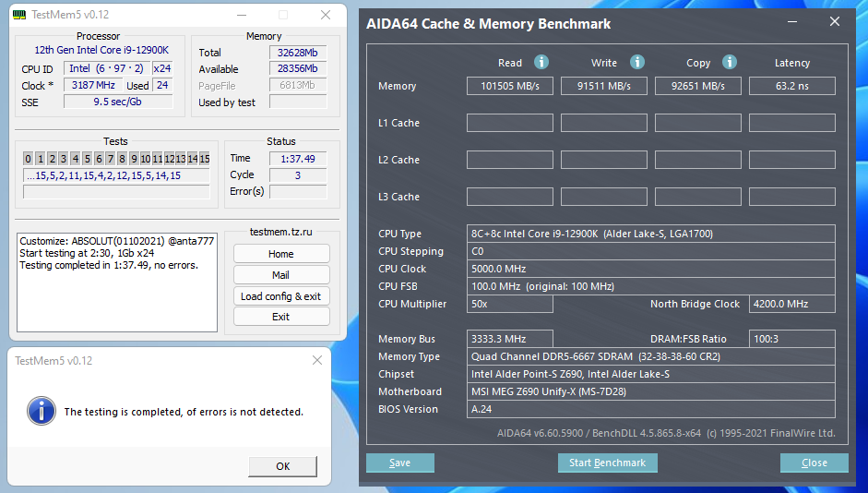Click Memory Bus value 3333.3 MHz

point(510,339)
